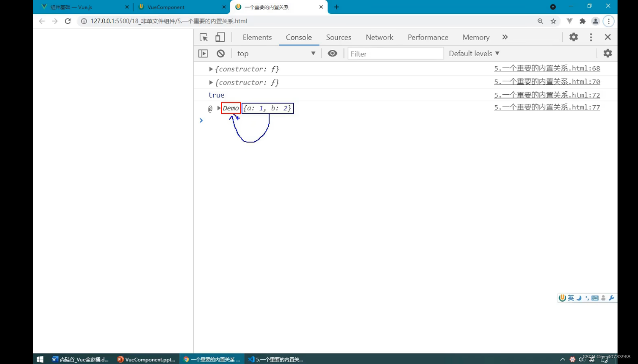Expand the {constructor: f} object from line 68

click(211, 69)
